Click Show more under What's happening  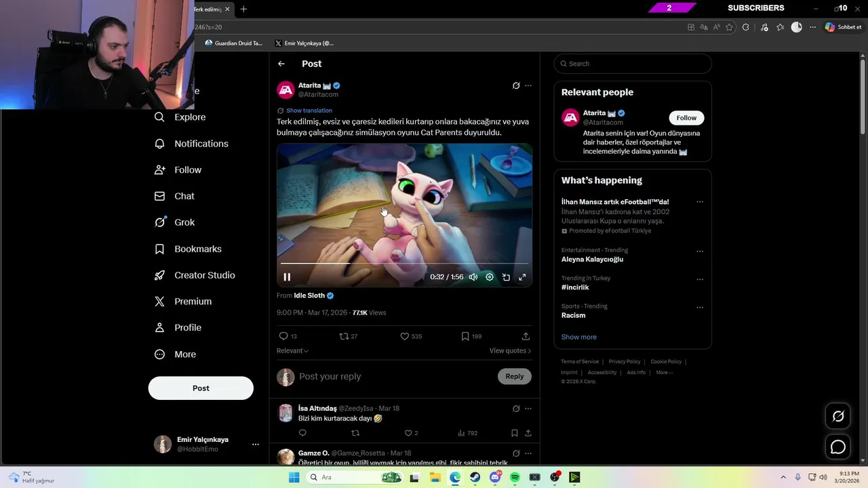(x=579, y=337)
